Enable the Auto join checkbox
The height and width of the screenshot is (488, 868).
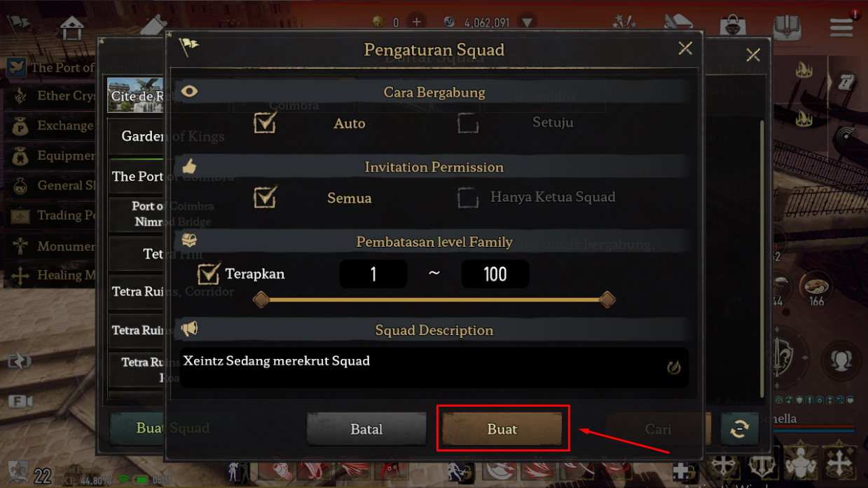pos(265,123)
